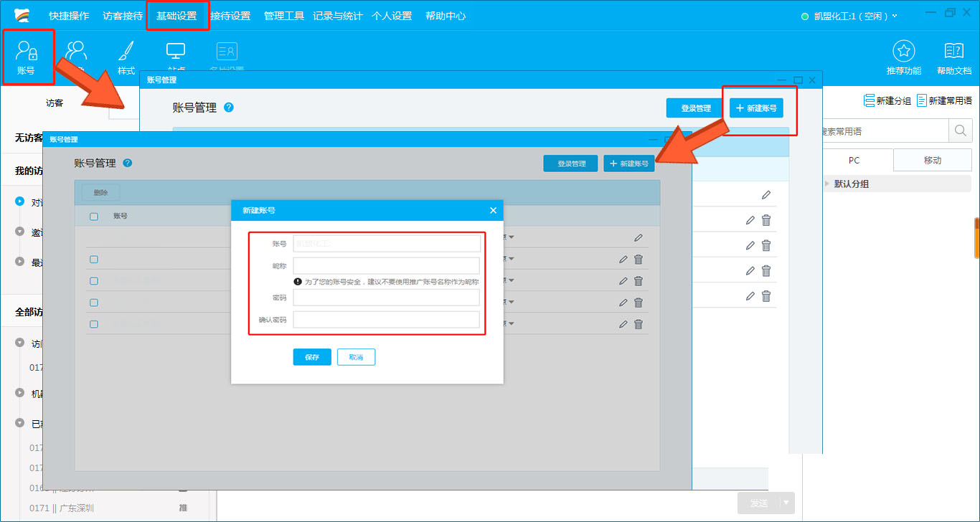Click 保存 in the 新建账号 dialog
Screen dimensions: 980x522
point(312,357)
